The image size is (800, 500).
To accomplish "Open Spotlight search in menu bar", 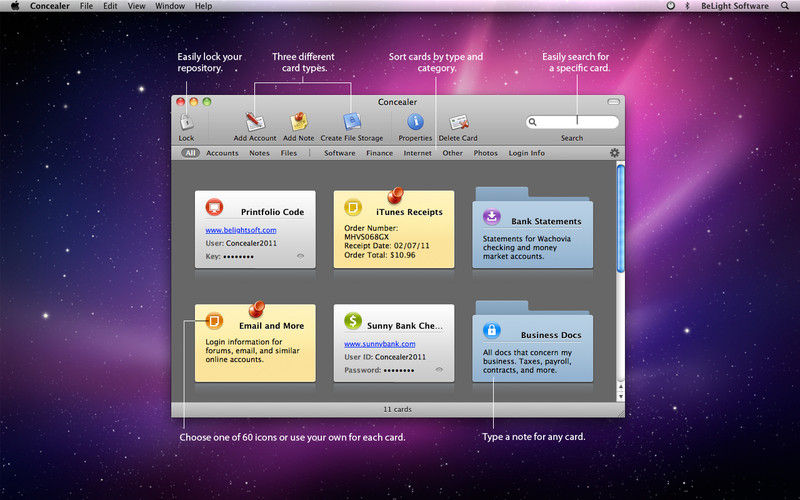I will pyautogui.click(x=785, y=6).
